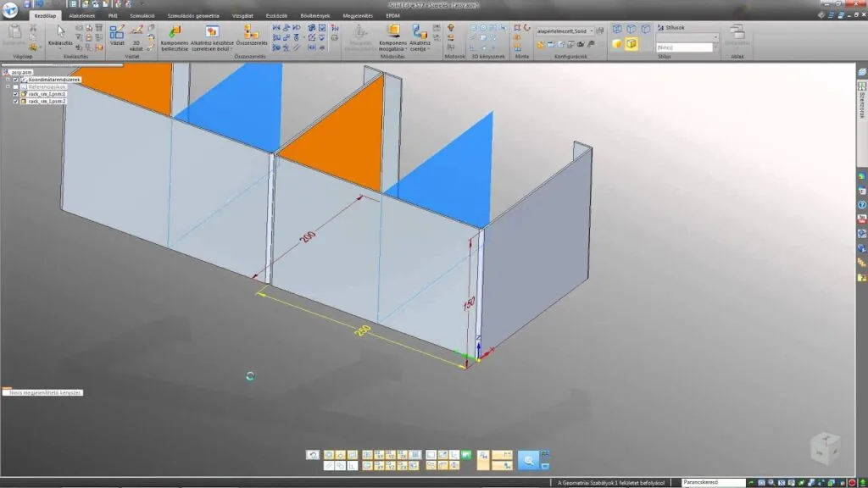Click the (Nincs) style input field

click(684, 47)
